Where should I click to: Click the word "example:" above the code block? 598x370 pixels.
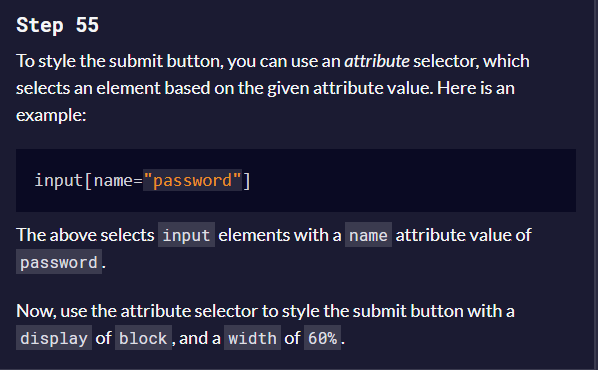pyautogui.click(x=51, y=115)
